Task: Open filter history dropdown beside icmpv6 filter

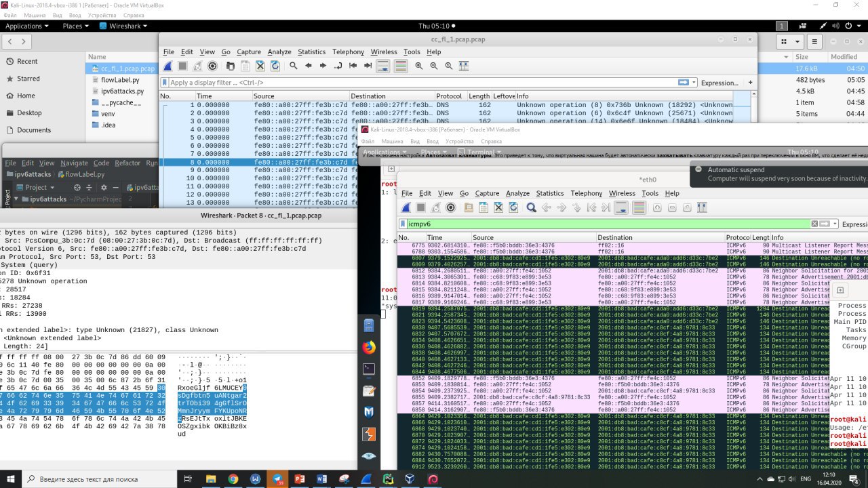Action: [835, 224]
